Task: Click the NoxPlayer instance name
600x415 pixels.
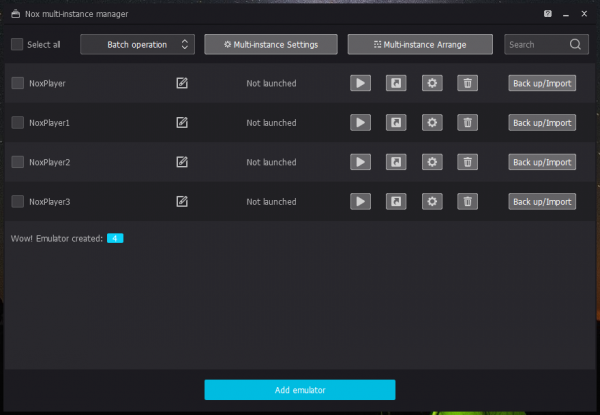Action: click(47, 83)
